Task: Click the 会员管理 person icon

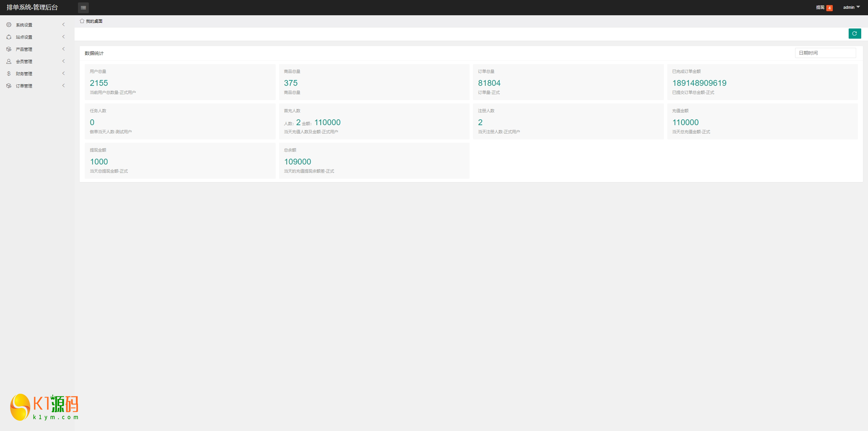Action: tap(9, 61)
